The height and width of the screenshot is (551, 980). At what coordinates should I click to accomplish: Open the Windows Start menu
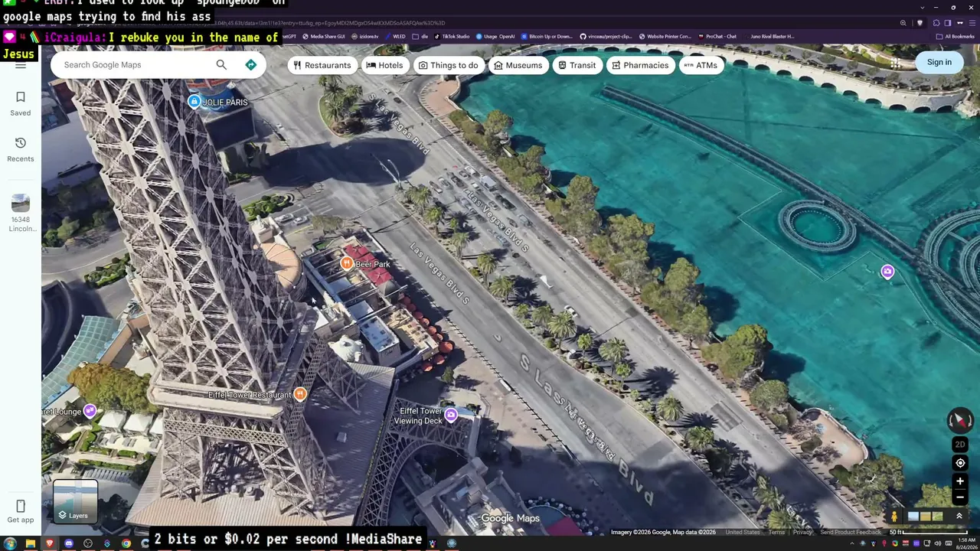(9, 543)
